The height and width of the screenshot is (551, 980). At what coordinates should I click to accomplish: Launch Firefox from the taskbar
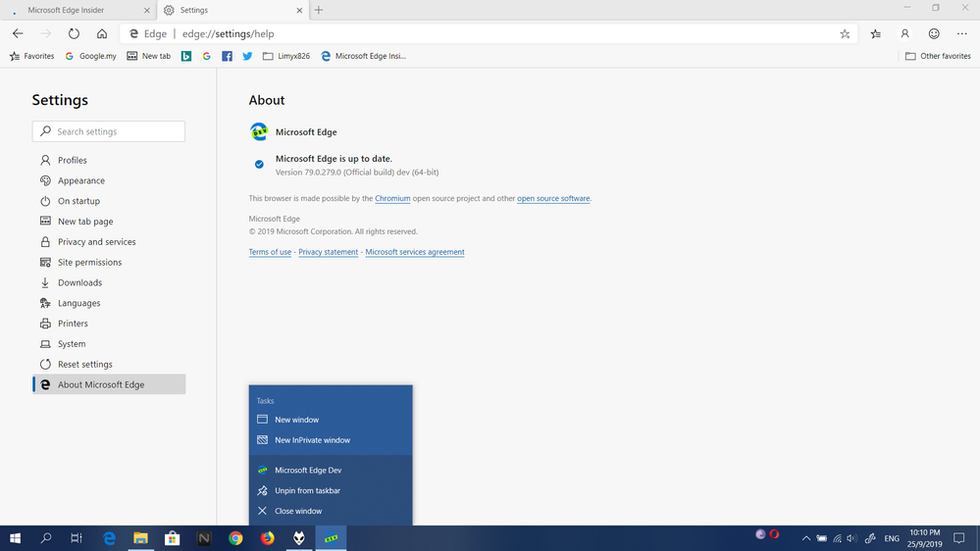click(x=267, y=538)
